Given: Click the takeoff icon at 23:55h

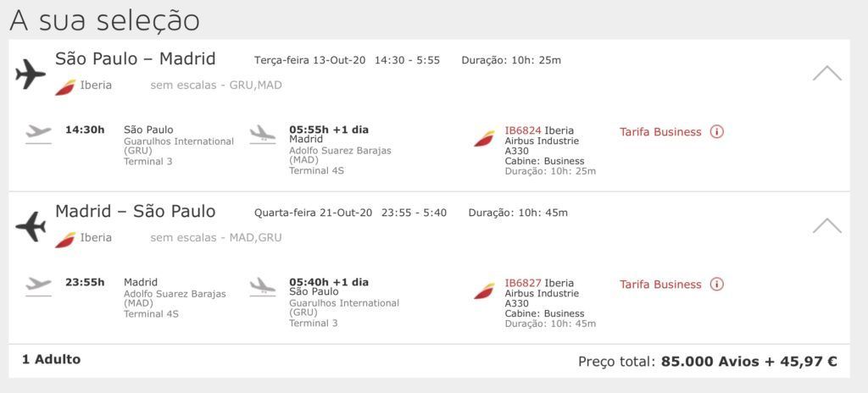Looking at the screenshot, I should coord(39,287).
